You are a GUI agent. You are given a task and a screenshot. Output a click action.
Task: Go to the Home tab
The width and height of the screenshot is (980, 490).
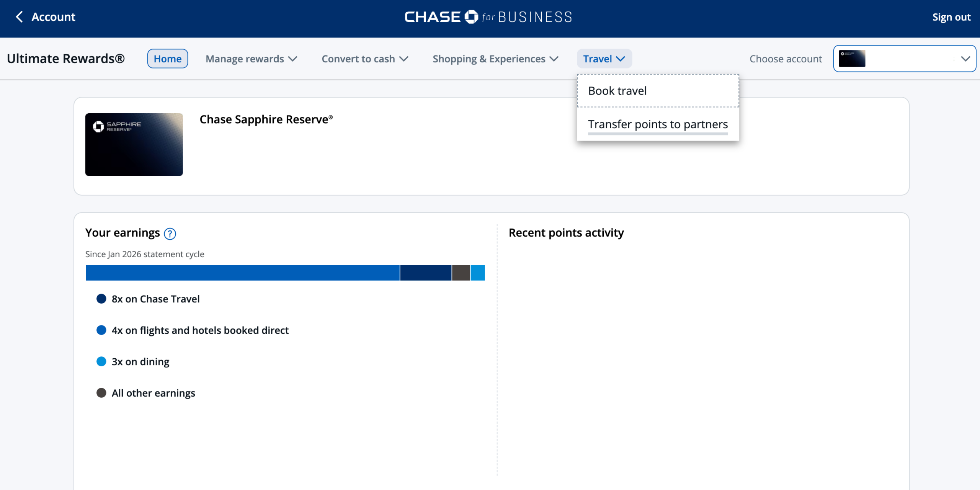pyautogui.click(x=168, y=59)
